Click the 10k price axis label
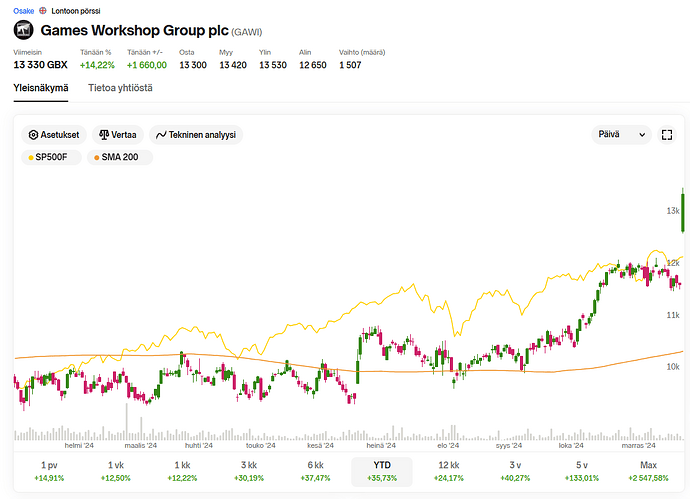The height and width of the screenshot is (499, 690). click(x=673, y=367)
